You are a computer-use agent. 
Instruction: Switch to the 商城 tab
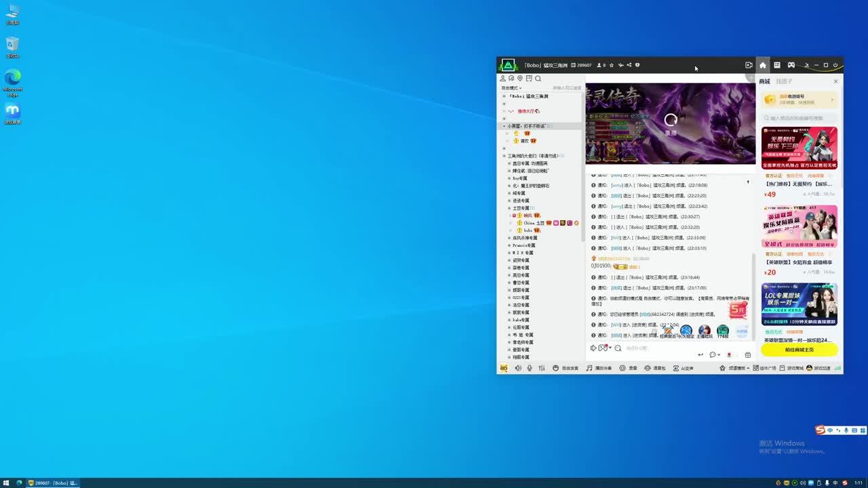click(765, 81)
